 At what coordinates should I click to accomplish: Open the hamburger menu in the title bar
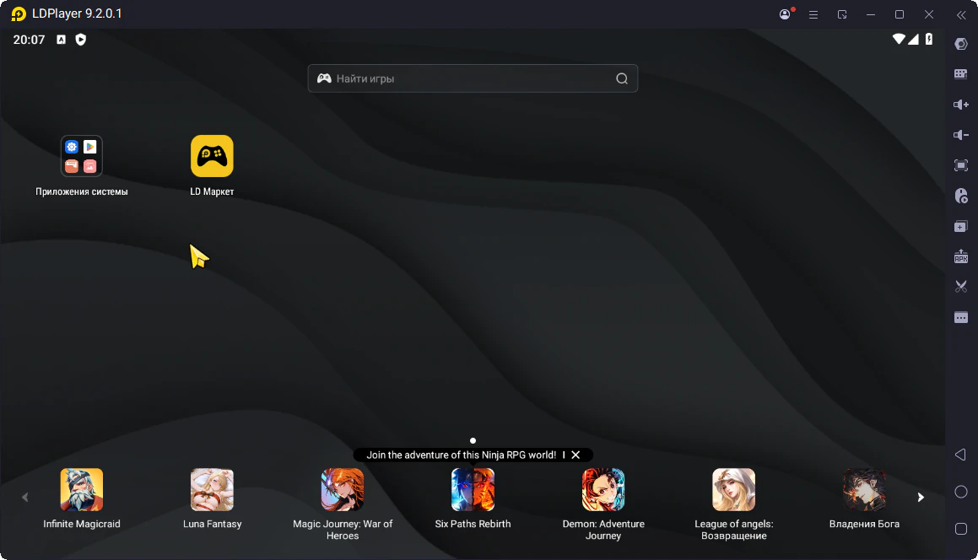click(813, 14)
